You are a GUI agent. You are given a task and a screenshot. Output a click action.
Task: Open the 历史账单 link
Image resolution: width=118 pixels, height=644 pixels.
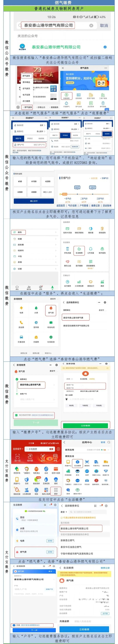[x=107, y=205]
